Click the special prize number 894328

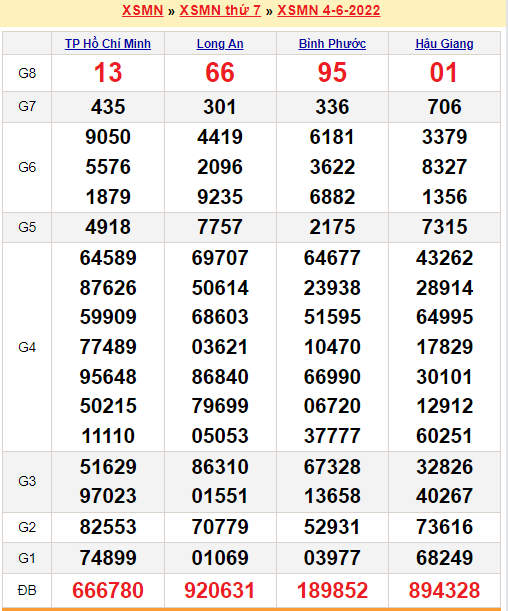pos(444,590)
